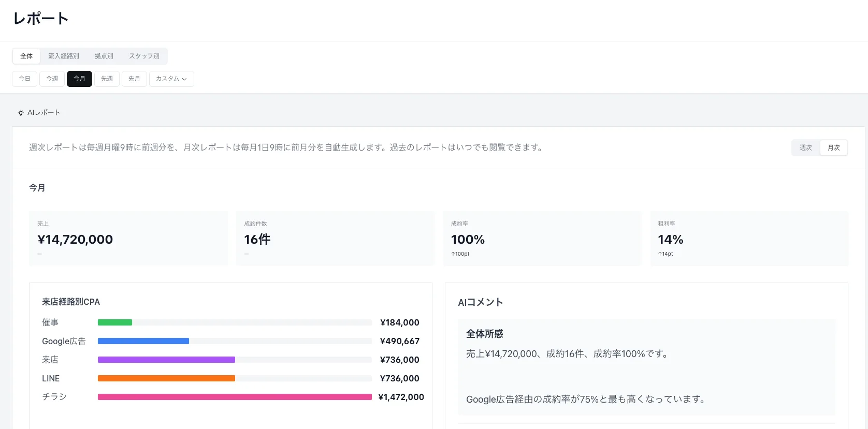Filter report by 今日
The height and width of the screenshot is (429, 868).
pos(24,79)
